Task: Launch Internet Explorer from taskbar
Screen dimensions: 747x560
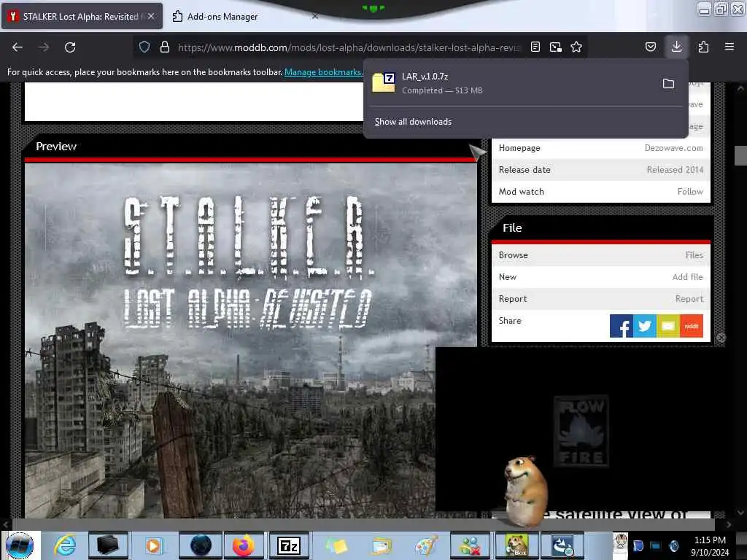Action: [x=65, y=545]
